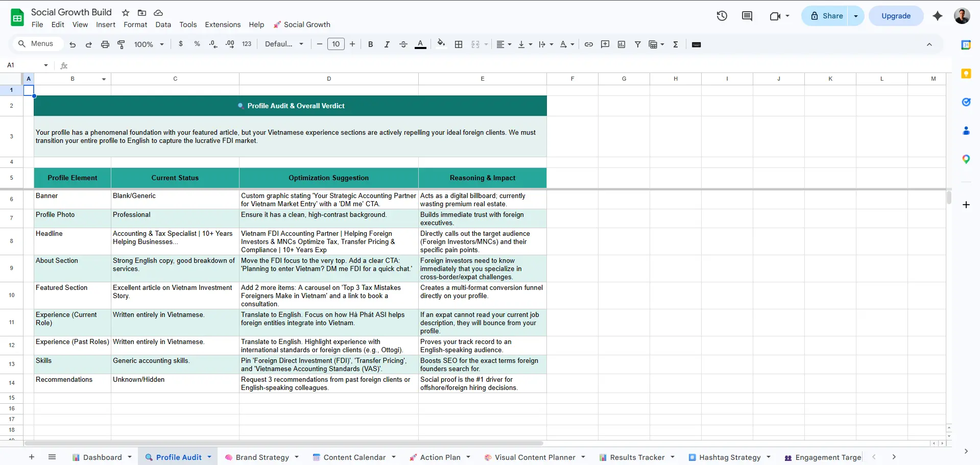Insert a comment

point(605,44)
